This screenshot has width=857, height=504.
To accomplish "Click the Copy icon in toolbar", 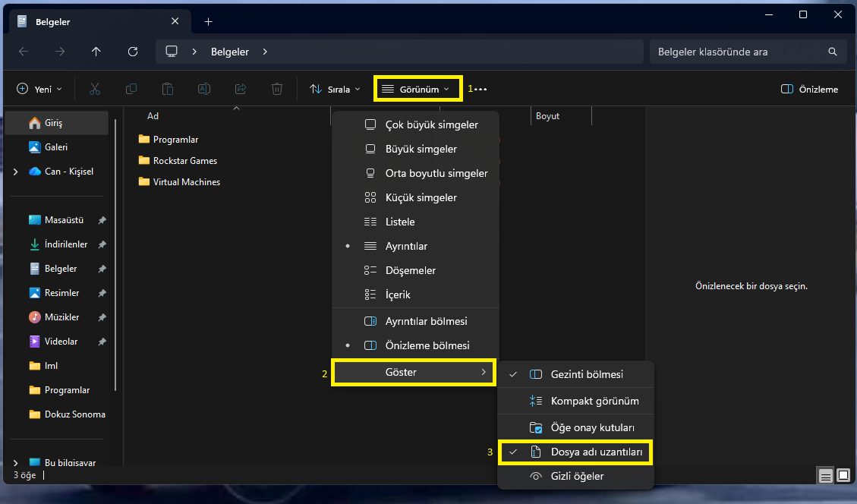I will point(131,89).
